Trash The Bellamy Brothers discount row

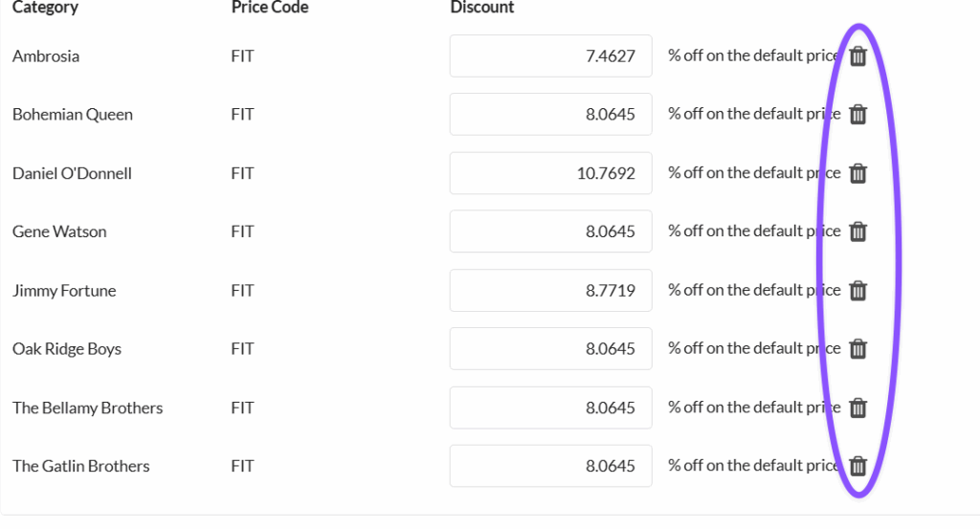[858, 408]
